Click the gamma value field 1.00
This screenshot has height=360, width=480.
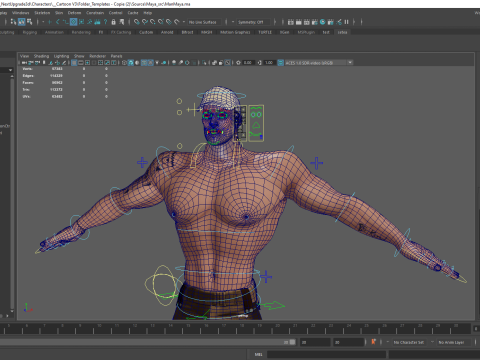click(x=269, y=63)
